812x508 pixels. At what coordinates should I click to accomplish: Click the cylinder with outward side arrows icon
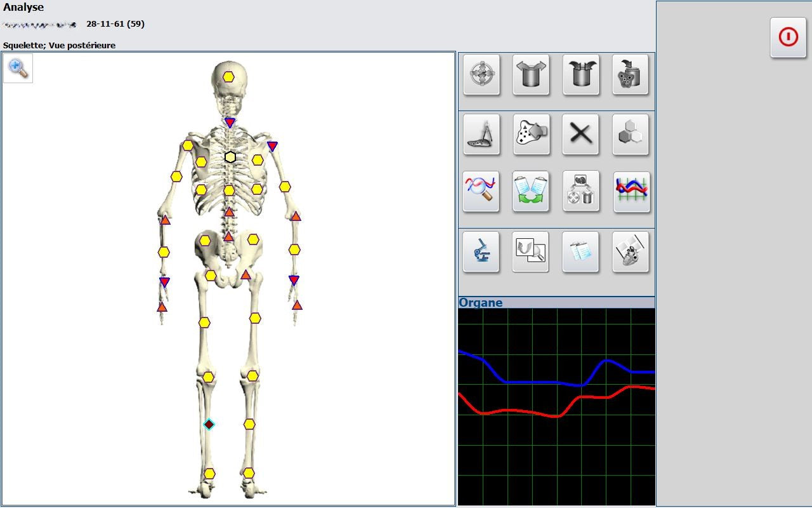[531, 75]
